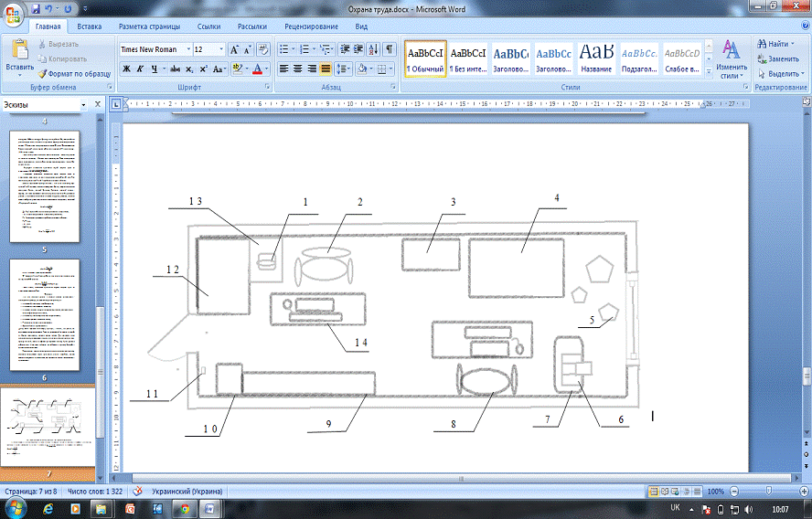Open the Times New Roman font dropdown
Image resolution: width=812 pixels, height=519 pixels.
click(187, 49)
